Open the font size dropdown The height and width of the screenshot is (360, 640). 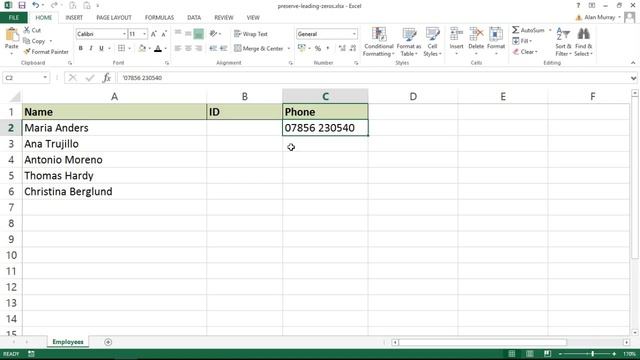144,34
